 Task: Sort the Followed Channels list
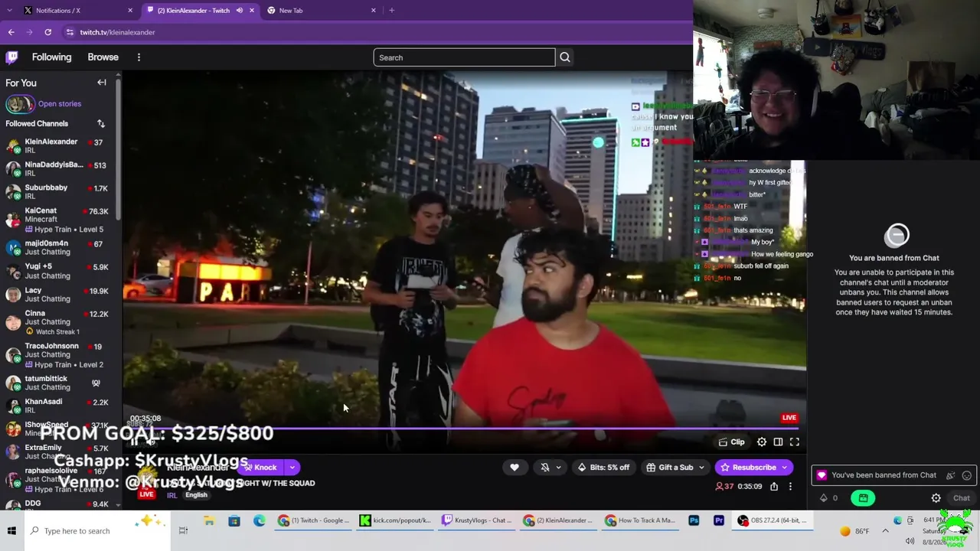(x=100, y=123)
